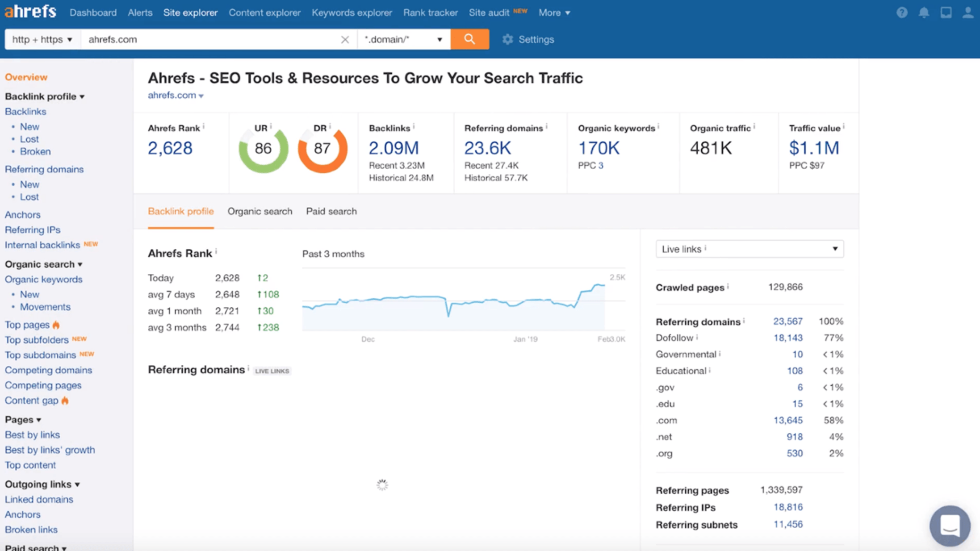Viewport: 980px width, 551px height.
Task: Go to Dashboard in top navigation
Action: (93, 13)
